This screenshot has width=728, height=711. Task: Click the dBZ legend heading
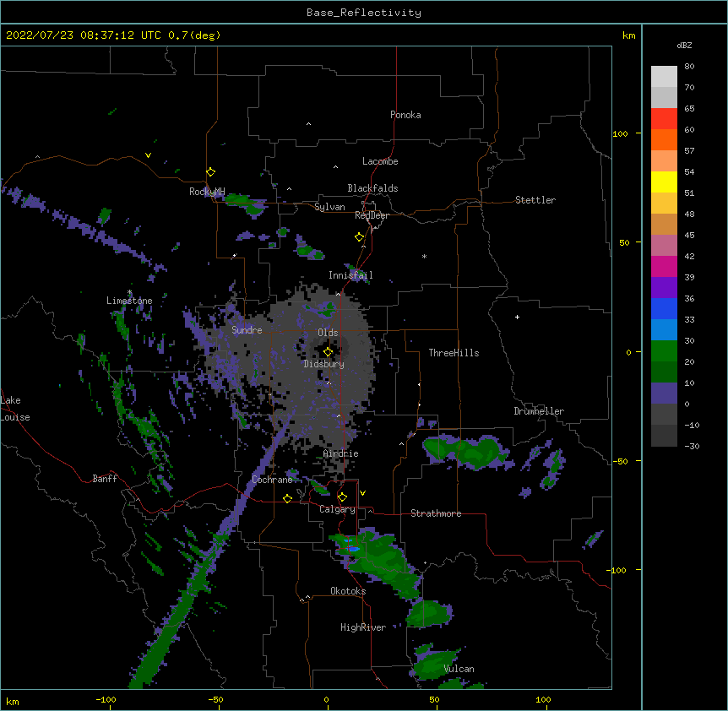684,45
